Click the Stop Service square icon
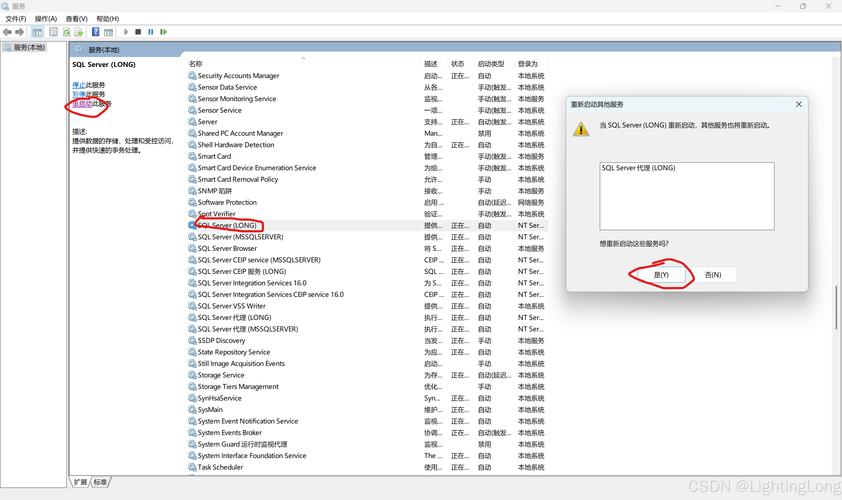This screenshot has width=842, height=500. click(138, 32)
